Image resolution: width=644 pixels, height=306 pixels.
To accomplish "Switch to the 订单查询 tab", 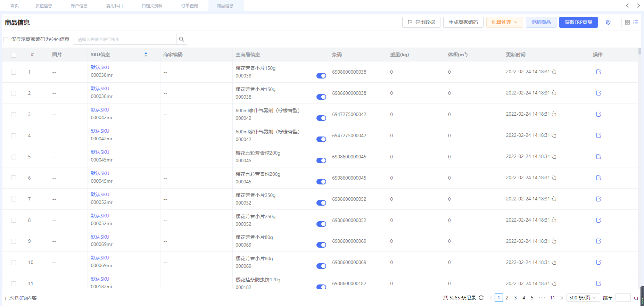I will [x=190, y=6].
